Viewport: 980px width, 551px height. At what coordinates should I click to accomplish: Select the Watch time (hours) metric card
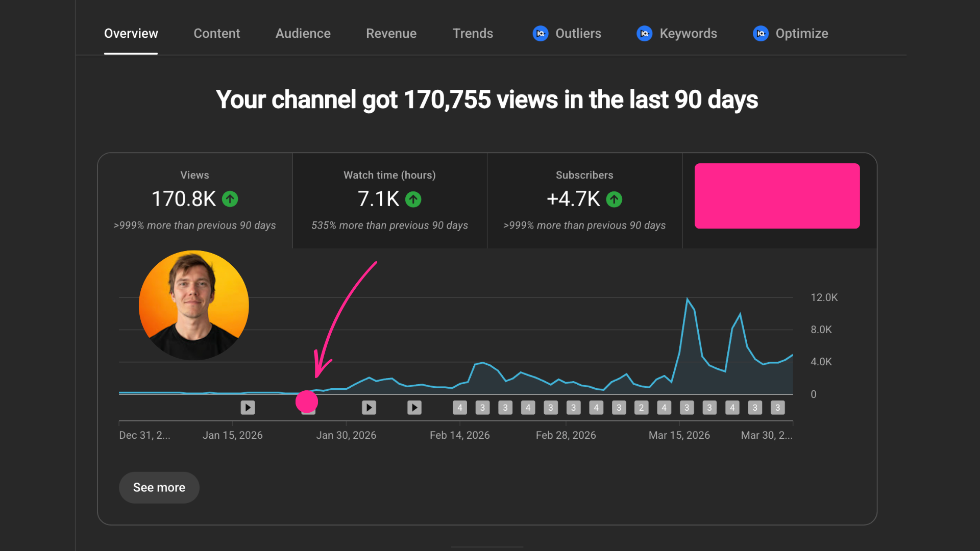coord(390,201)
